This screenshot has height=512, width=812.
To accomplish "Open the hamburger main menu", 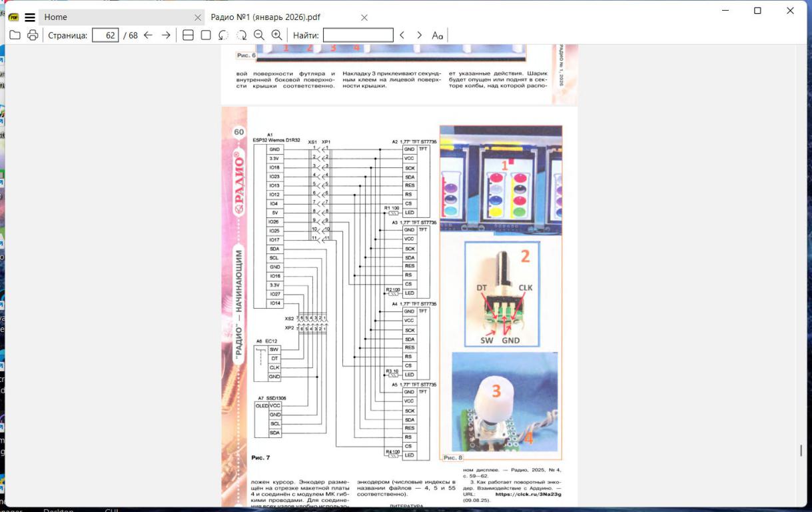I will click(x=30, y=17).
